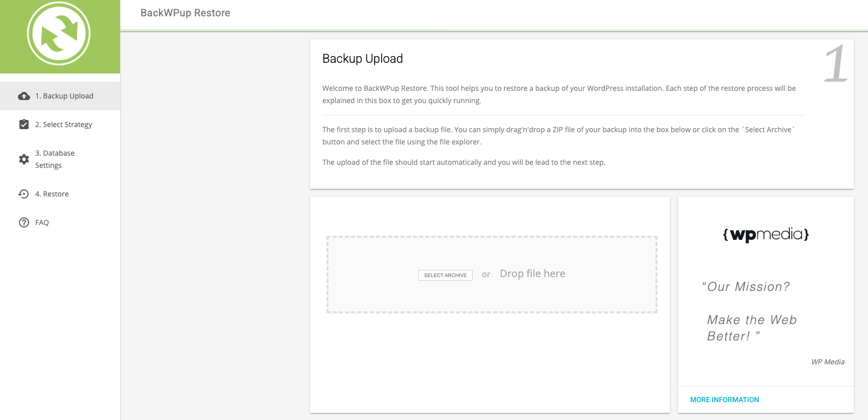Open the FAQ menu item
868x420 pixels.
tap(60, 223)
